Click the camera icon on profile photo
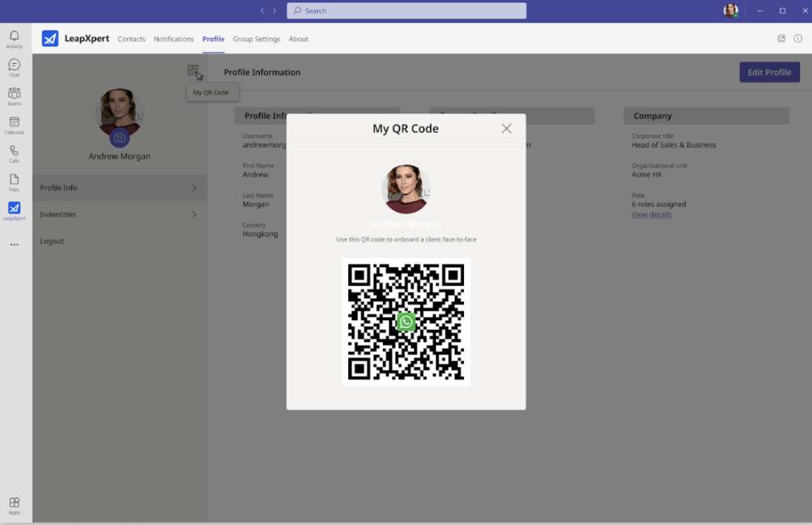The width and height of the screenshot is (812, 525). coord(119,138)
